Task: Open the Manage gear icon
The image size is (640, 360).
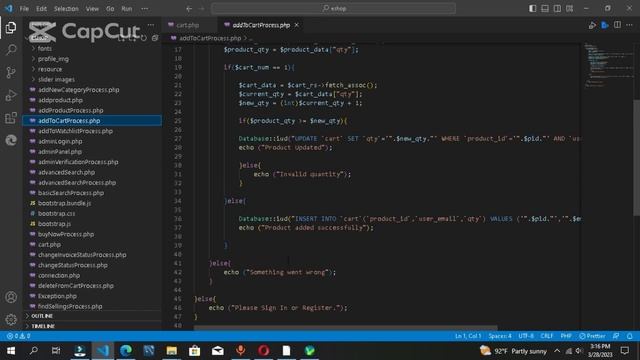Action: point(11,319)
